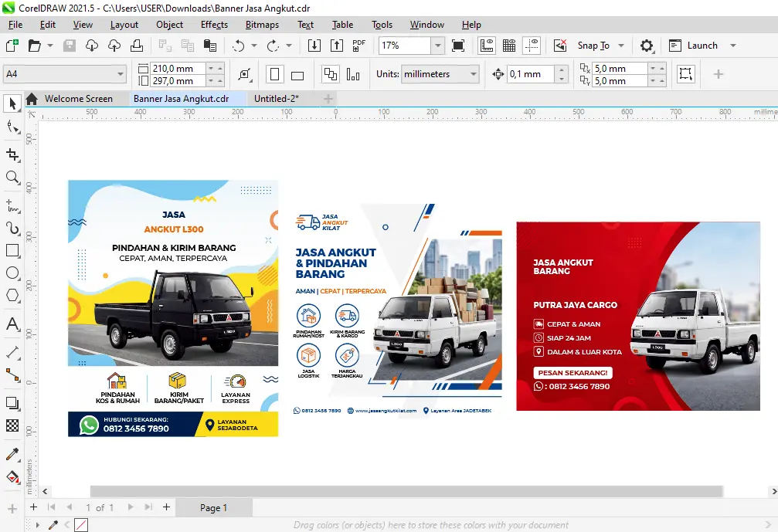Screen dimensions: 778x532
Task: Select the Text tool
Action: [12, 324]
